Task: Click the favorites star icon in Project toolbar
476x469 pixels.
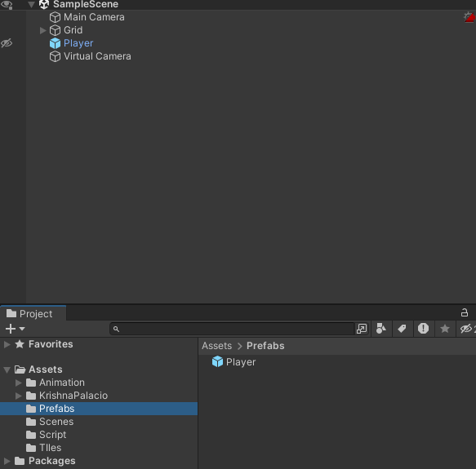Action: point(445,329)
